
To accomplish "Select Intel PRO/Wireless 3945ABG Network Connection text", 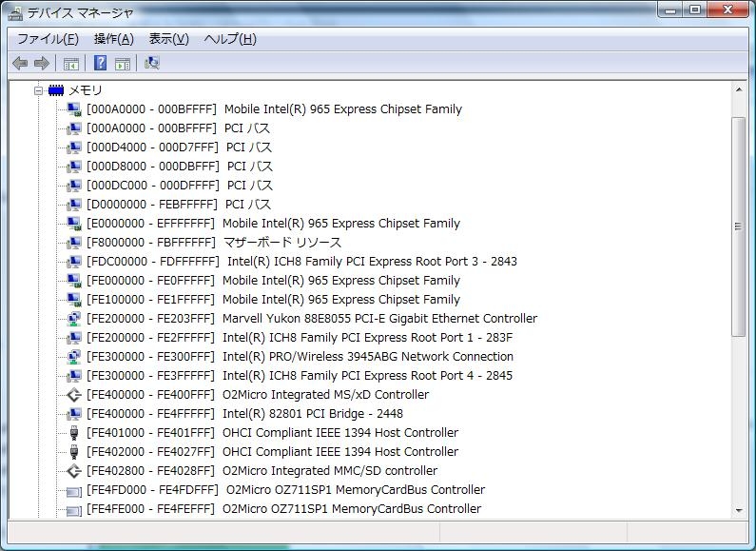I will pos(368,357).
